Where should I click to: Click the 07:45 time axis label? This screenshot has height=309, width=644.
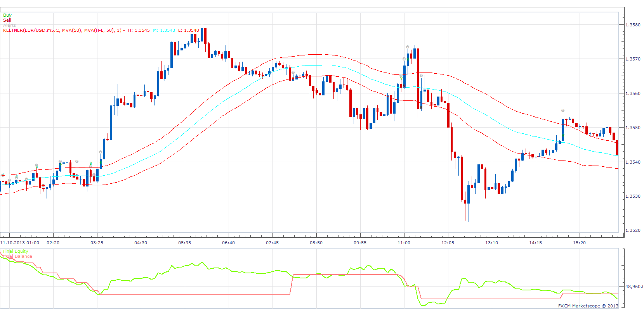click(272, 243)
